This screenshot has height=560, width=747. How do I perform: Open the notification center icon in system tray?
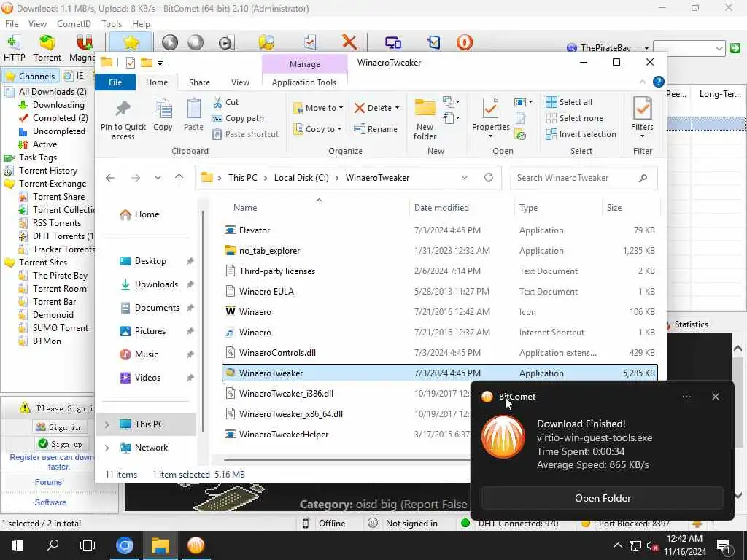(724, 546)
